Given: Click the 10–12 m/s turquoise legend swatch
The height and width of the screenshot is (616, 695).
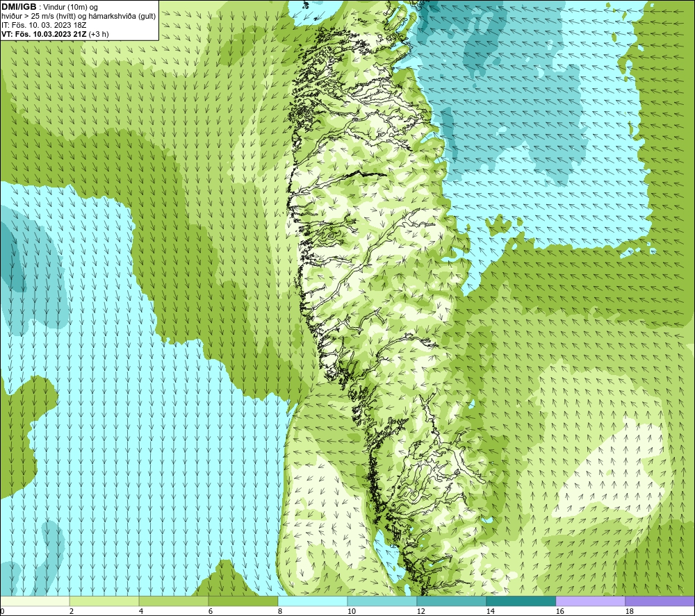Looking at the screenshot, I should tap(382, 601).
